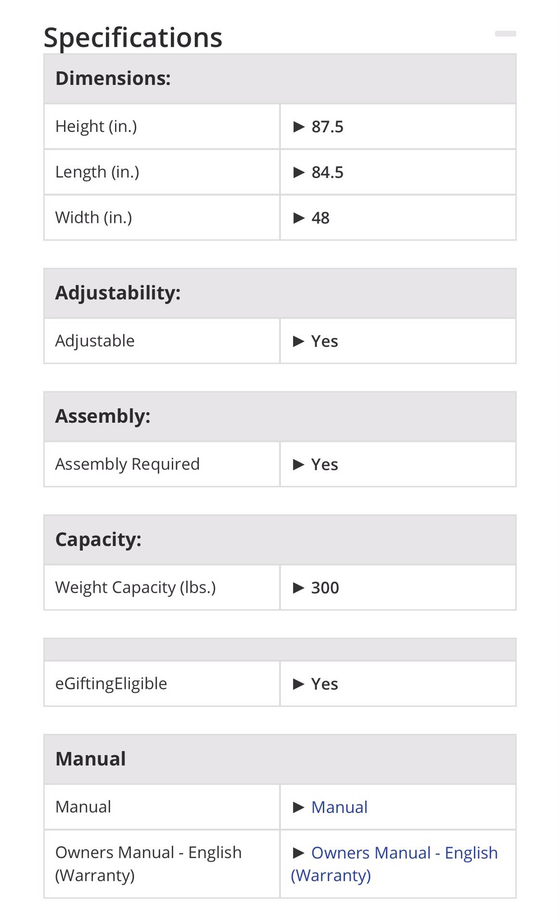Click the arrow icon beside 48

pyautogui.click(x=299, y=218)
